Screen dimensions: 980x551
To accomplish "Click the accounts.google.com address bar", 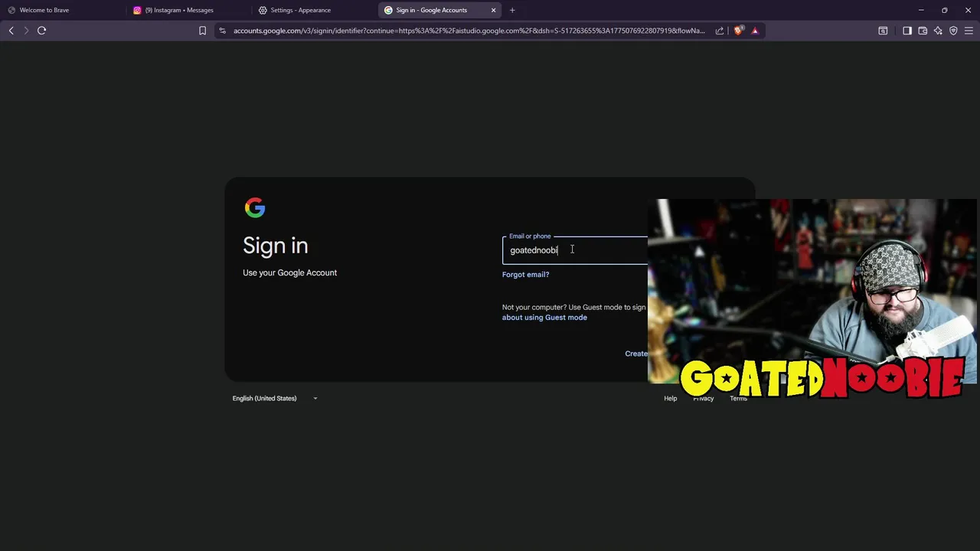I will [469, 31].
